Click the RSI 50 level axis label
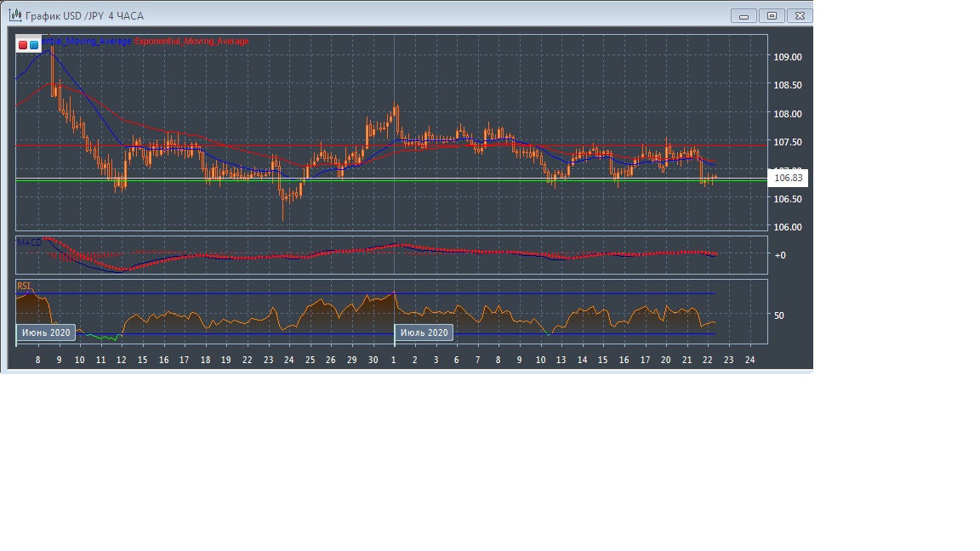Image resolution: width=980 pixels, height=551 pixels. click(x=778, y=315)
